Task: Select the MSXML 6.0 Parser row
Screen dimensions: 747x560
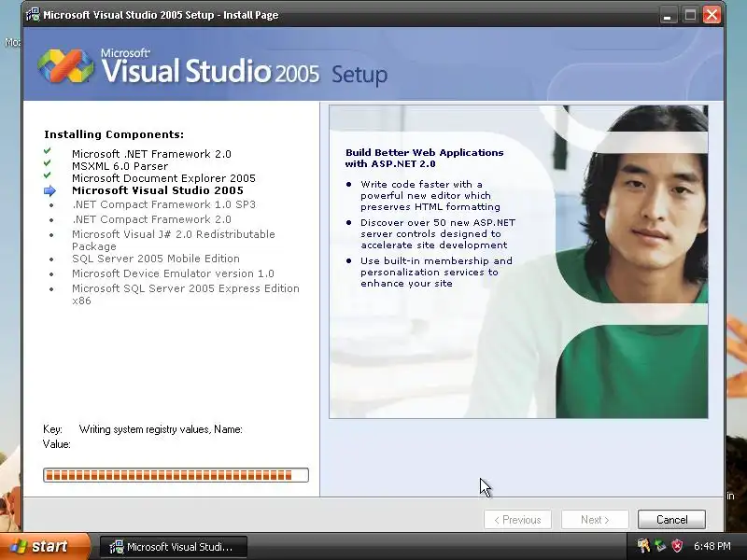Action: coord(120,166)
